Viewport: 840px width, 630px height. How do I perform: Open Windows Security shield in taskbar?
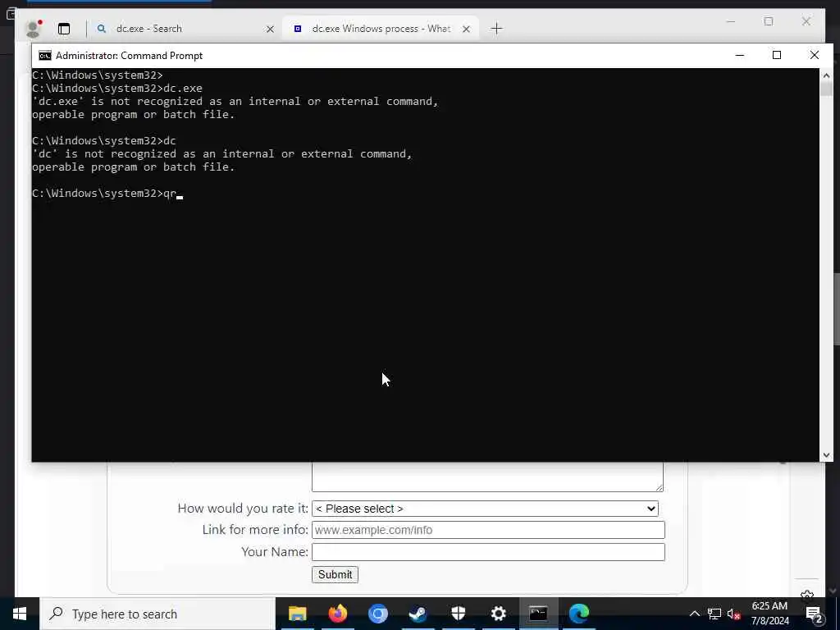pyautogui.click(x=458, y=614)
